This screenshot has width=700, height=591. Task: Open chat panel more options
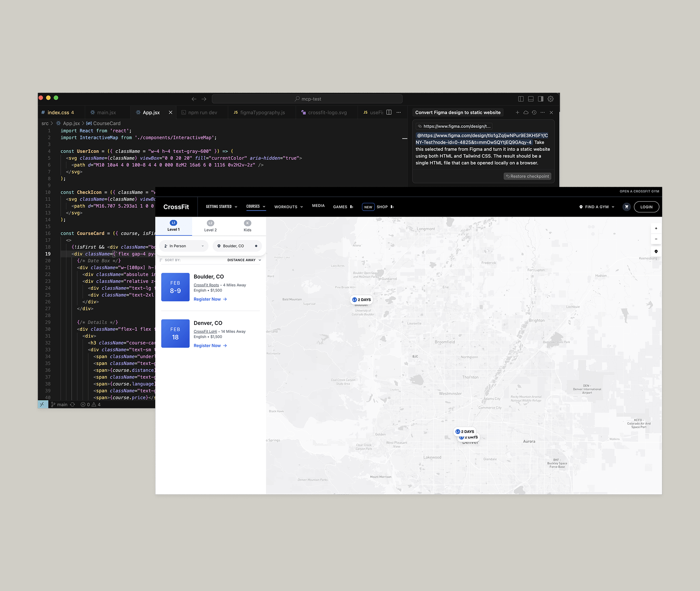[x=543, y=113]
